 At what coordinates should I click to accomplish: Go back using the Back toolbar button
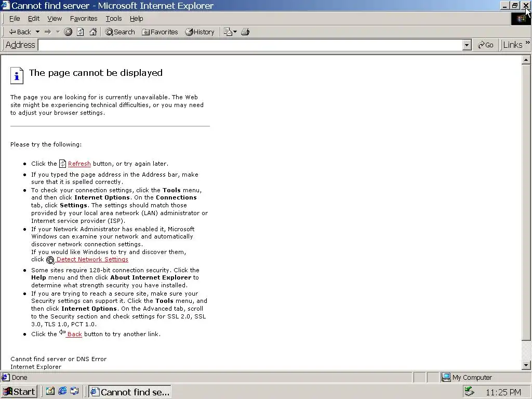pyautogui.click(x=20, y=32)
